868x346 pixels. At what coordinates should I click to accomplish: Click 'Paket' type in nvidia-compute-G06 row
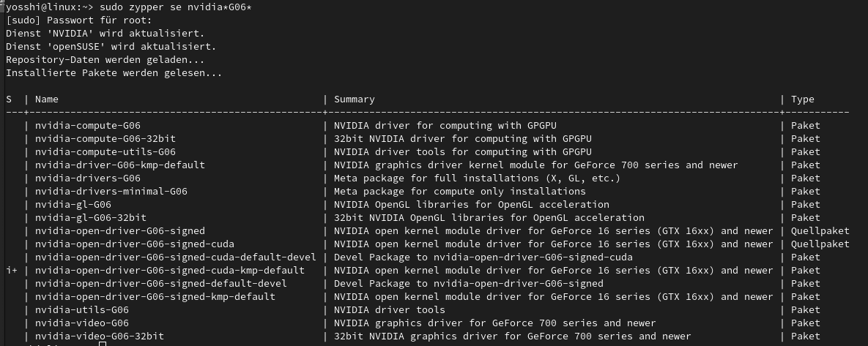806,126
